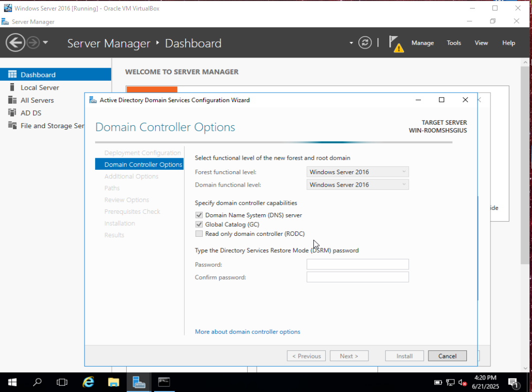
Task: Toggle Global Catalog (GC) checkbox
Action: 199,224
